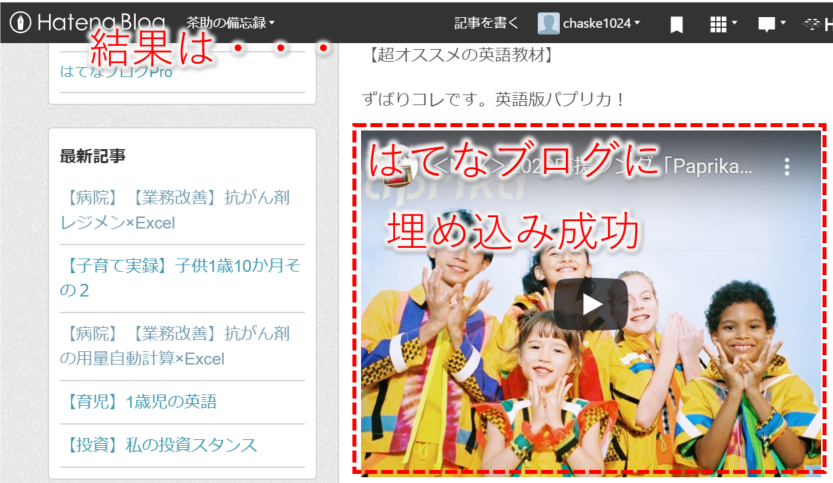This screenshot has height=483, width=833.
Task: Click the chaske1024 profile avatar
Action: (548, 23)
